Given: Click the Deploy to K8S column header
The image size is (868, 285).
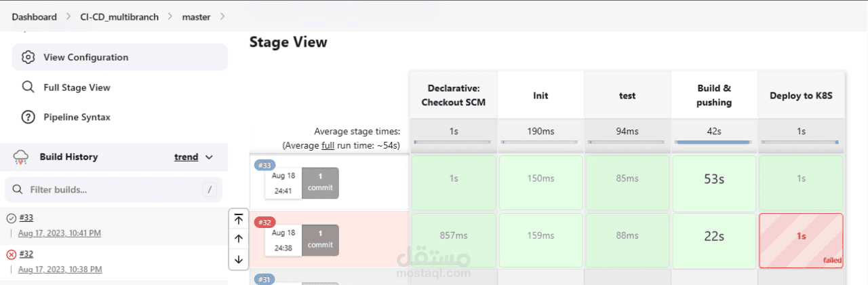Looking at the screenshot, I should [x=801, y=96].
